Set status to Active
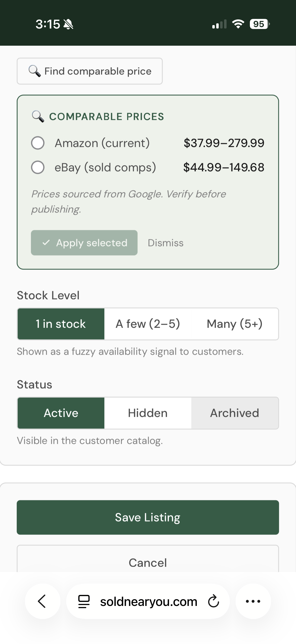Viewport: 296px width, 644px height. (x=61, y=413)
